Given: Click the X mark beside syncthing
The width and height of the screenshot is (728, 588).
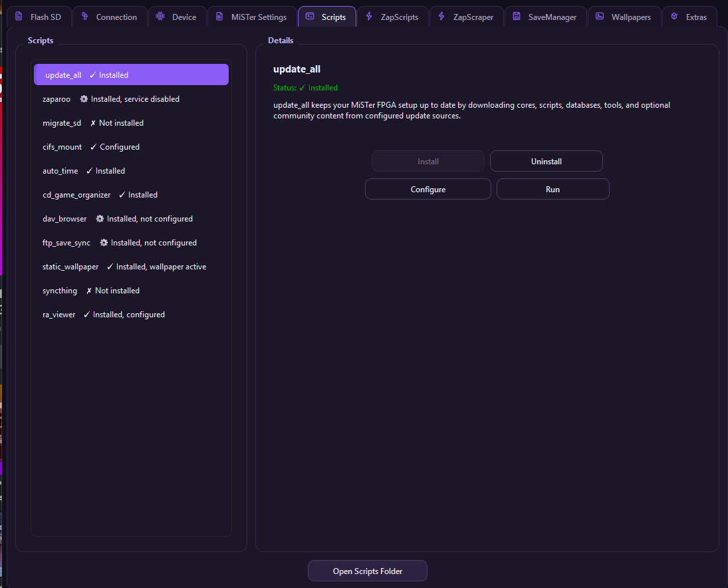Looking at the screenshot, I should [x=88, y=291].
